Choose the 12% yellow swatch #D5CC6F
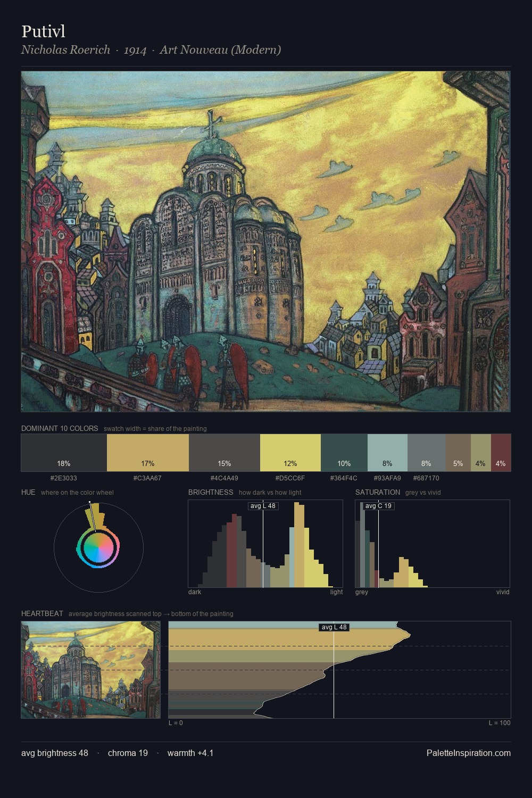532x798 pixels. 290,453
